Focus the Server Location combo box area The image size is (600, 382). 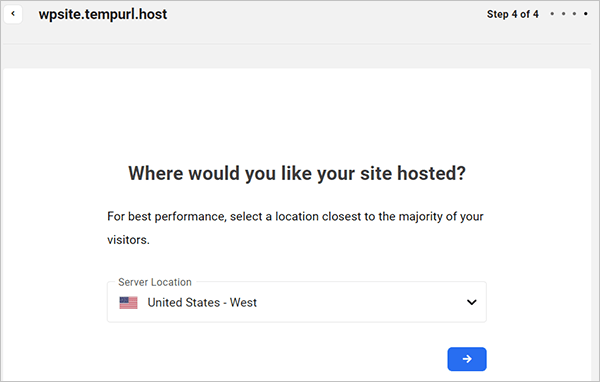coord(297,302)
